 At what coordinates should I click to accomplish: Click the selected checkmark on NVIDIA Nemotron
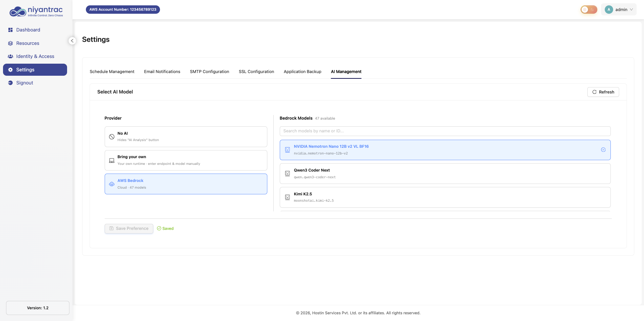click(x=603, y=150)
